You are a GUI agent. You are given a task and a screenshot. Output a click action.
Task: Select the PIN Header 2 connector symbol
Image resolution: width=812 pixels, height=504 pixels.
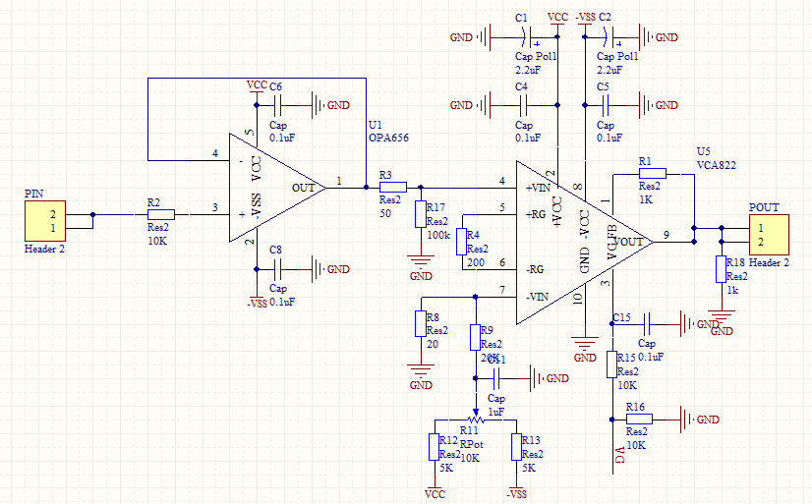[45, 221]
